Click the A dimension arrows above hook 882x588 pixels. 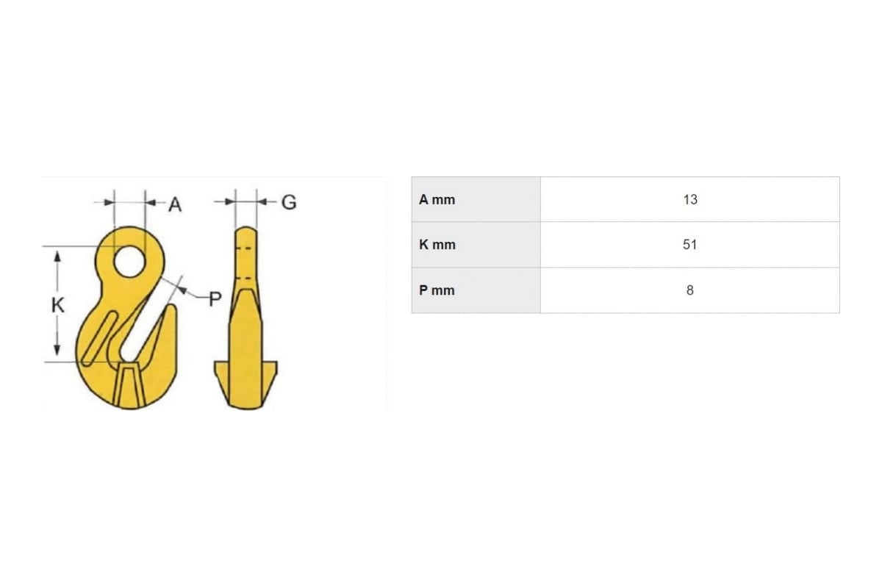click(x=130, y=200)
